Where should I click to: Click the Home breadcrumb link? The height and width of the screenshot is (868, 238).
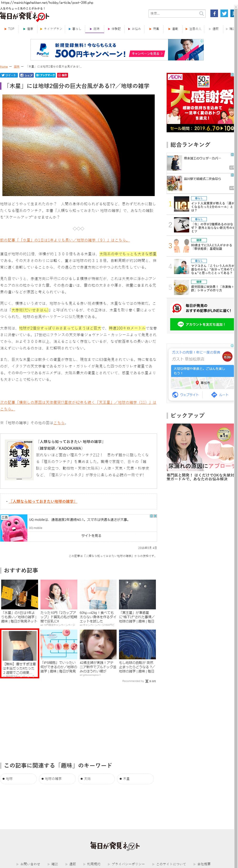(x=4, y=67)
